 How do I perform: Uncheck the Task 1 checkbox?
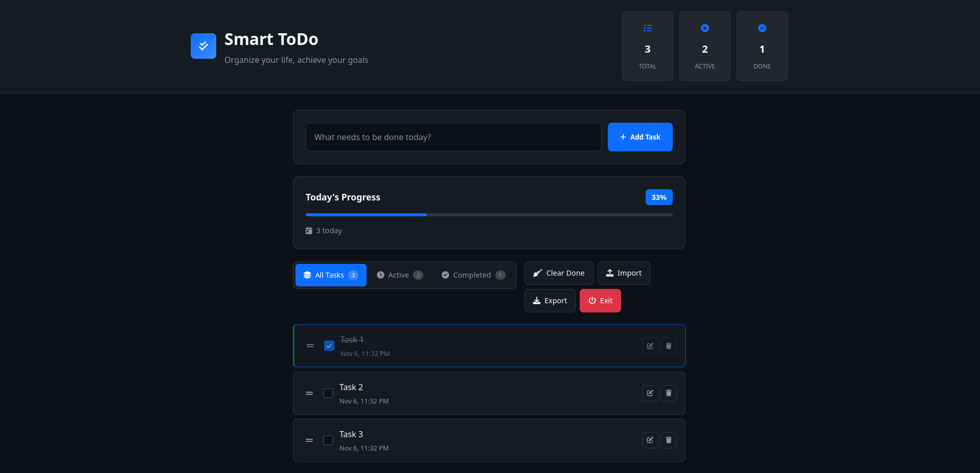pos(329,346)
